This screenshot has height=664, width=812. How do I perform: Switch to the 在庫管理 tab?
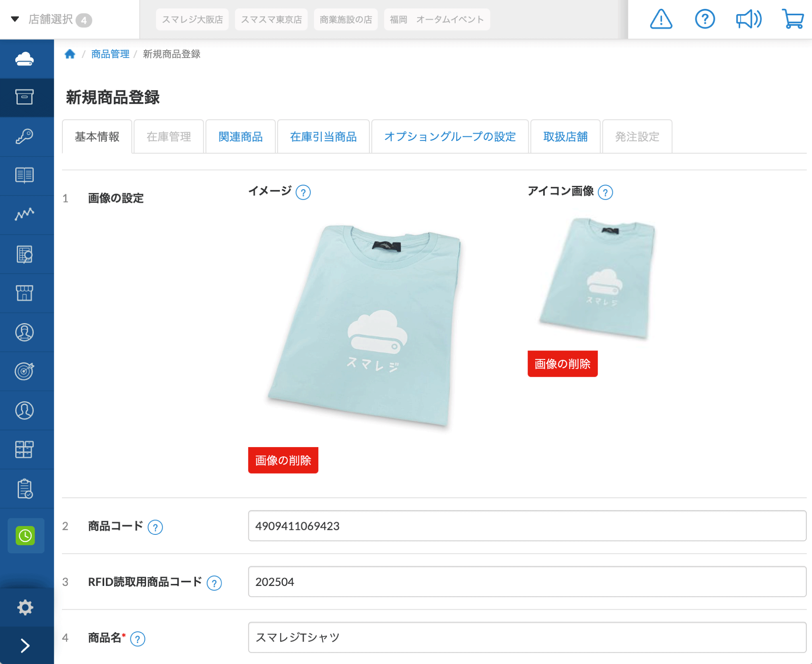click(x=169, y=137)
